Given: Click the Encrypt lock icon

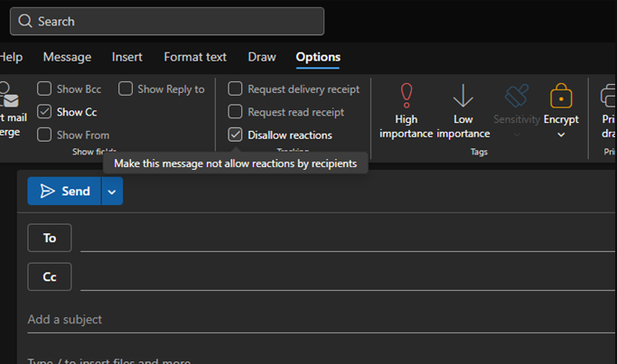Looking at the screenshot, I should coord(561,96).
